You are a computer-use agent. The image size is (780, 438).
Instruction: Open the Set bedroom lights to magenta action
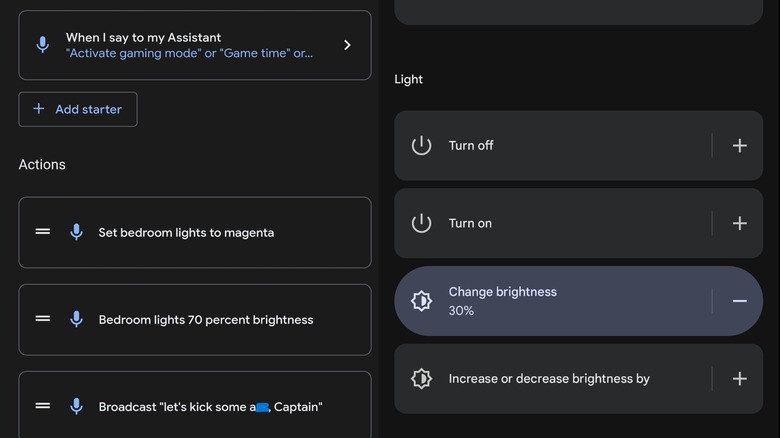coord(186,233)
